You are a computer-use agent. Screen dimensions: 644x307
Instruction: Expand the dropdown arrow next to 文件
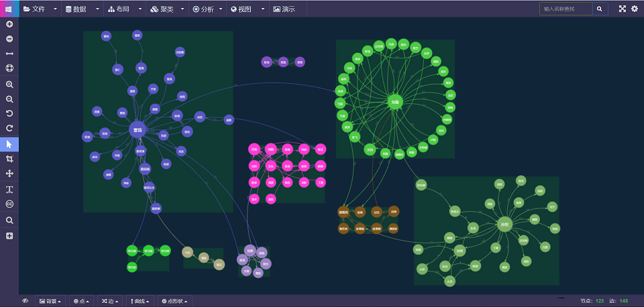point(55,9)
